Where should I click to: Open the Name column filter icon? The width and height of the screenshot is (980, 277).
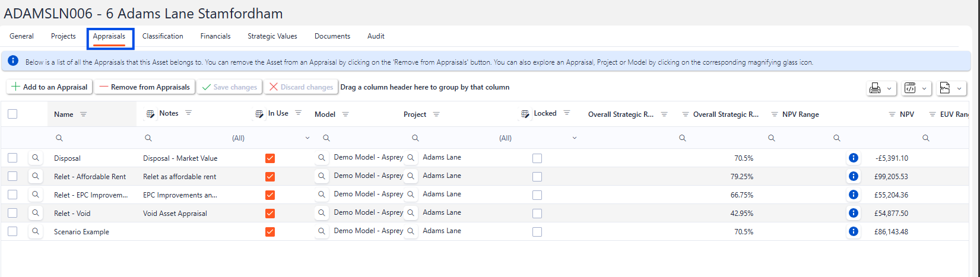click(83, 114)
